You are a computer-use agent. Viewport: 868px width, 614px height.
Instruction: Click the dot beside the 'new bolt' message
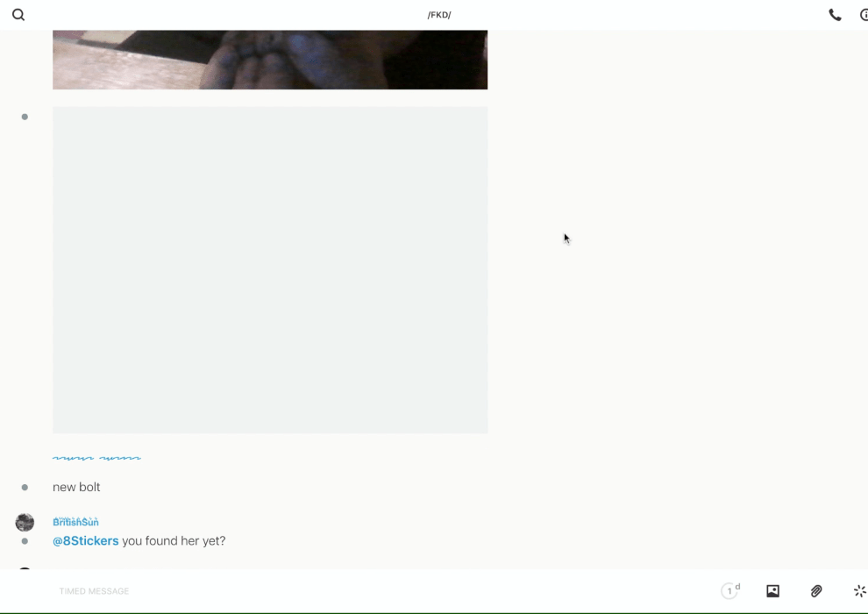click(x=25, y=487)
